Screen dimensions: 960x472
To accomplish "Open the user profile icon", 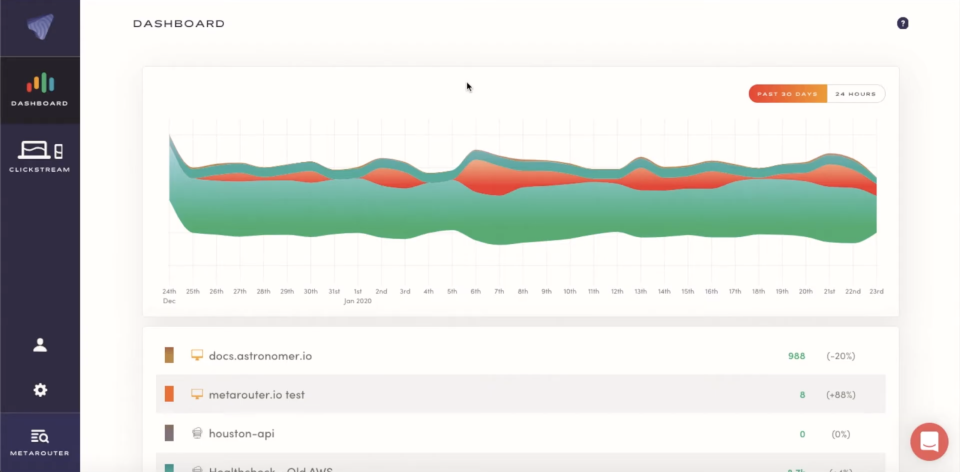I will (40, 345).
